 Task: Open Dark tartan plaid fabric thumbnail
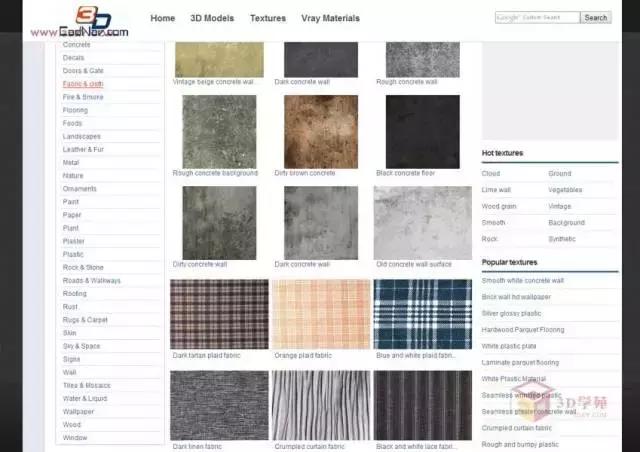[219, 314]
